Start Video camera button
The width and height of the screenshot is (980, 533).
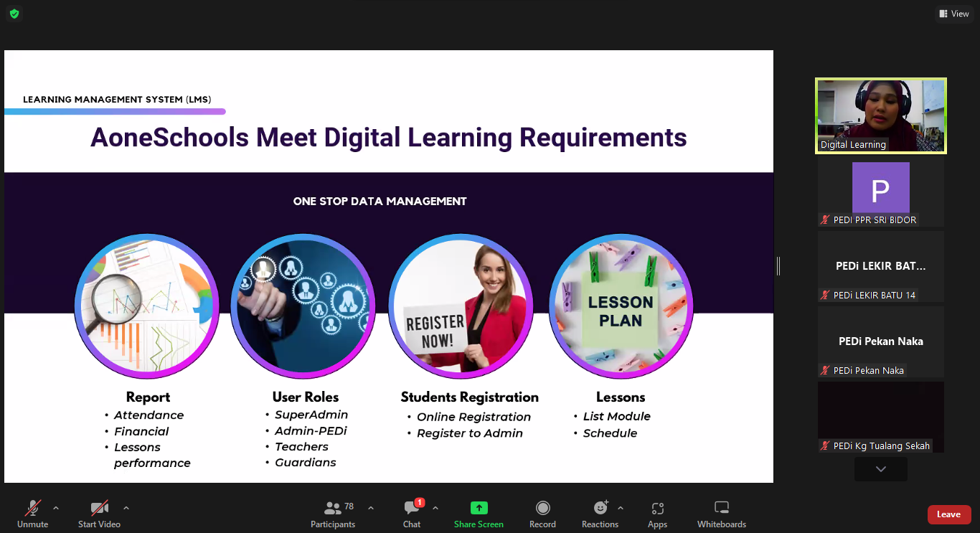tap(99, 514)
